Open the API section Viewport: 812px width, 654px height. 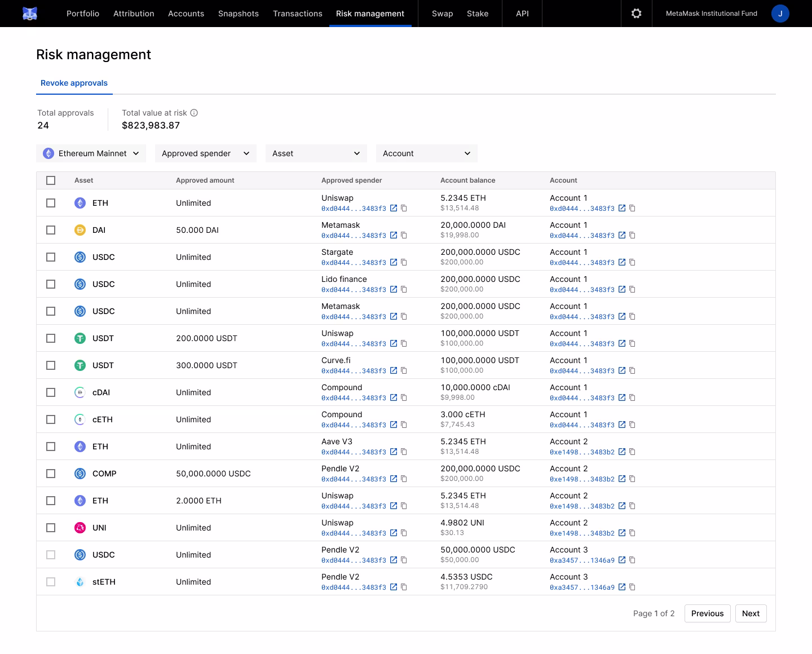click(523, 14)
